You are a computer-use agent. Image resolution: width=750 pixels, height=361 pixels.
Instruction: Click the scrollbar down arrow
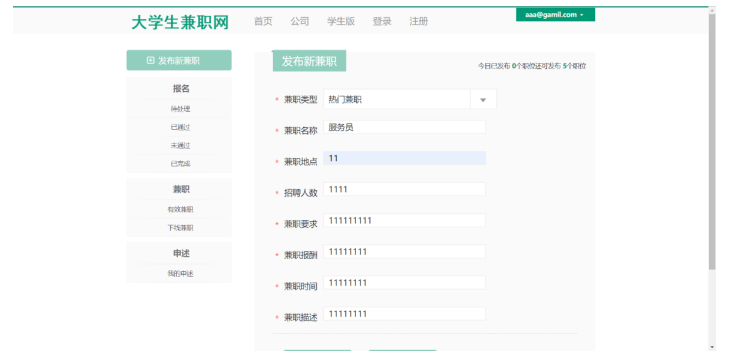712,347
